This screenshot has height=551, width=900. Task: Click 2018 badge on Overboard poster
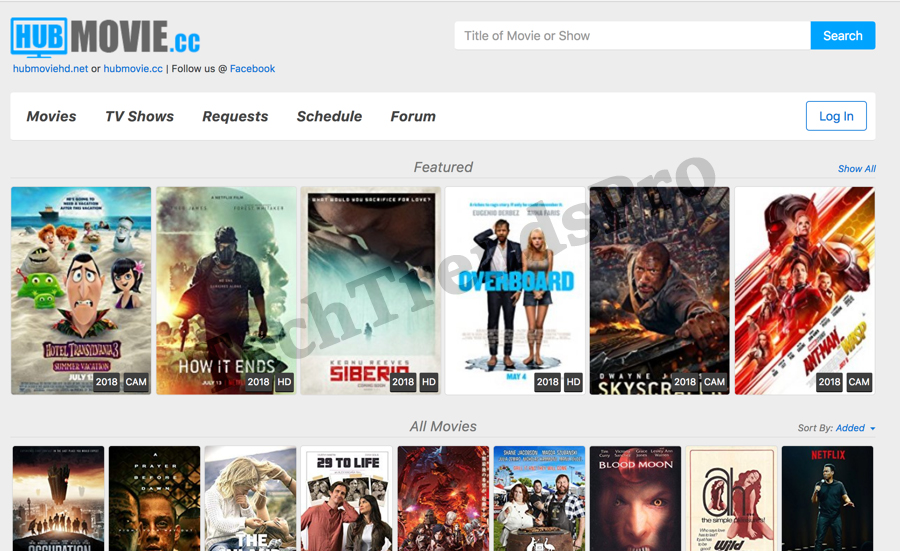(x=548, y=382)
